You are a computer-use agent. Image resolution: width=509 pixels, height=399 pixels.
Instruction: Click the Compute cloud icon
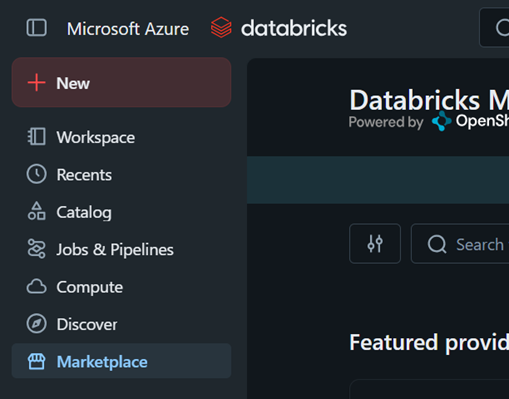point(36,286)
